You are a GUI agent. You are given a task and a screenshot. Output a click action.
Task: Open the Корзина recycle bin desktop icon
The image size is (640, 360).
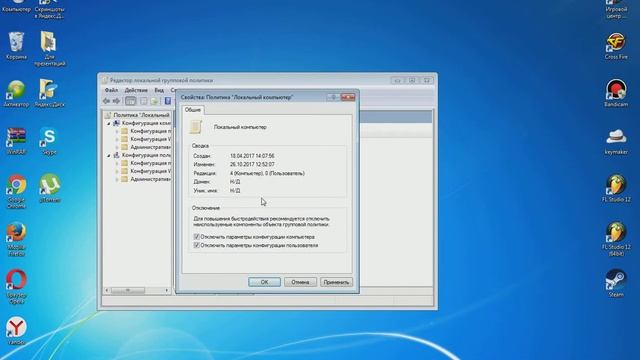click(16, 45)
